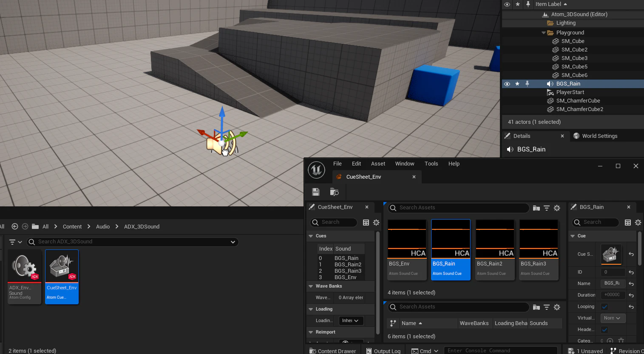Toggle property matrix table view in BGS_Rain panel
This screenshot has width=644, height=354.
[x=628, y=223]
